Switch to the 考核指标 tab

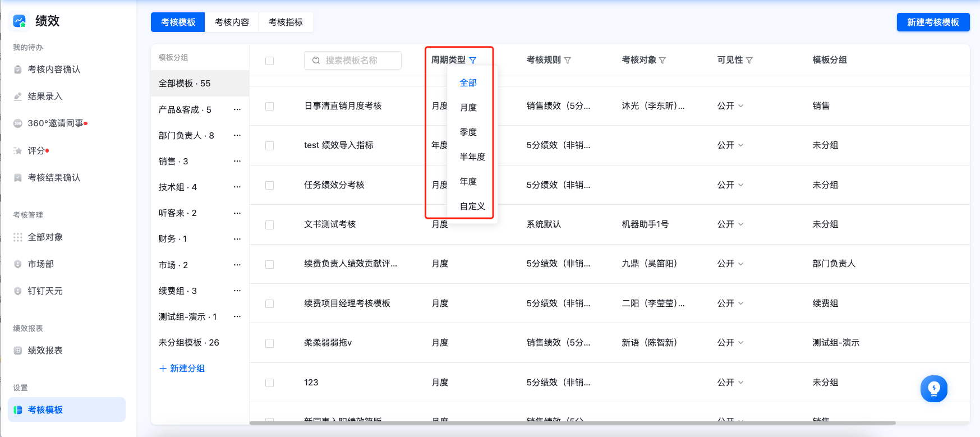[x=286, y=22]
